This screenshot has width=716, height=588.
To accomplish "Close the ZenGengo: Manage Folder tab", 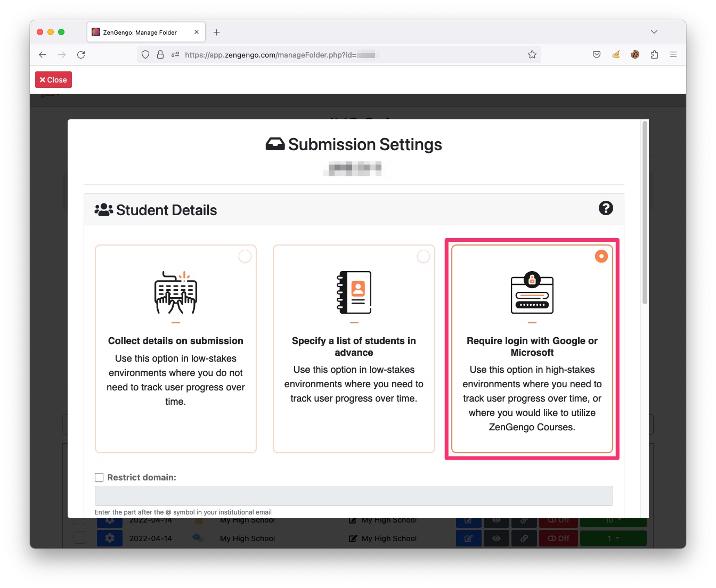I will (x=197, y=32).
